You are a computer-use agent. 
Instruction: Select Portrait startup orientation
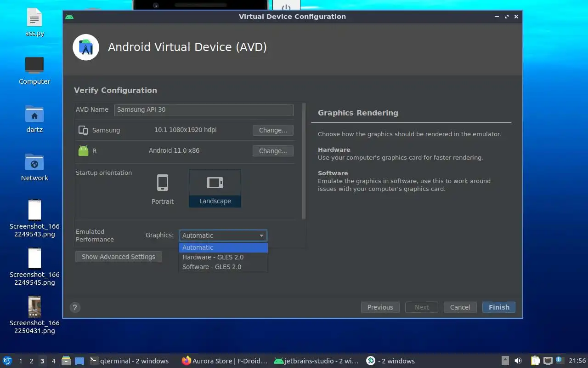point(163,189)
